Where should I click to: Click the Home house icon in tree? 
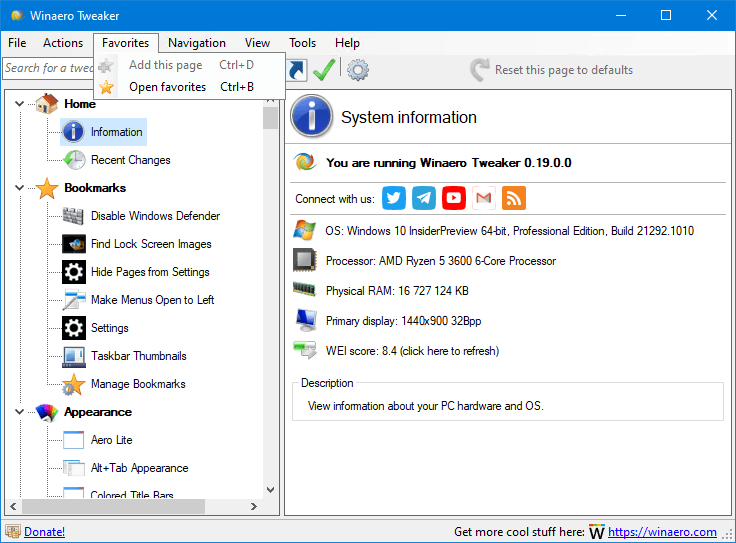coord(47,103)
